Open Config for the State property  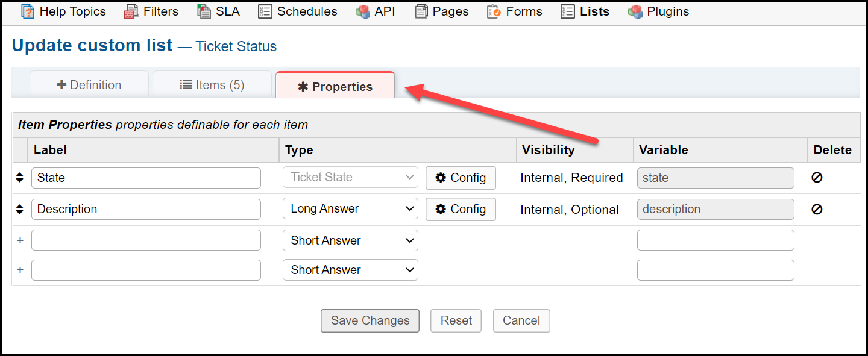pyautogui.click(x=461, y=178)
